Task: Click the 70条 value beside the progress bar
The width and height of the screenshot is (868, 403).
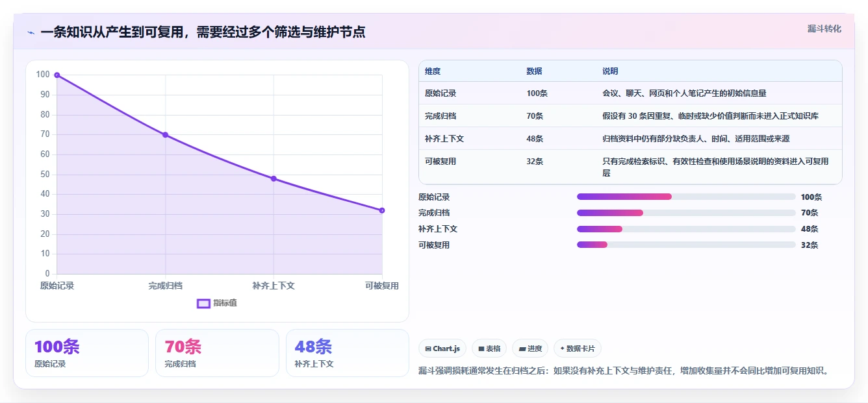Action: 810,213
